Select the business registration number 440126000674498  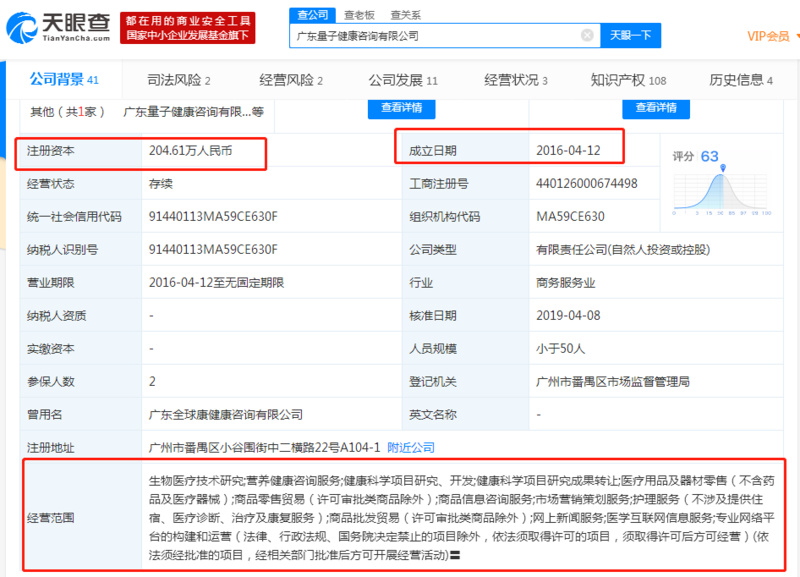[x=586, y=184]
